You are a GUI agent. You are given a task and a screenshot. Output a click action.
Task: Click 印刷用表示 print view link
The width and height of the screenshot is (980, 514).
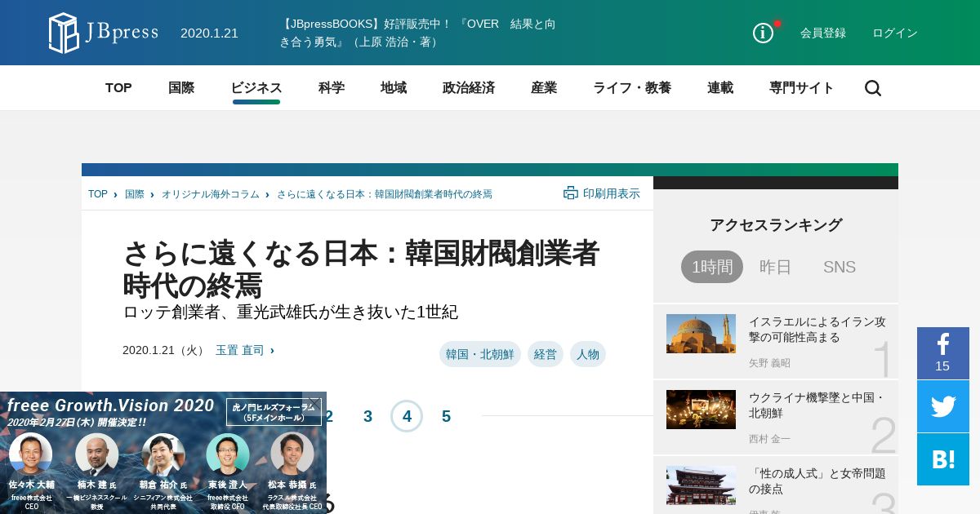pyautogui.click(x=612, y=193)
